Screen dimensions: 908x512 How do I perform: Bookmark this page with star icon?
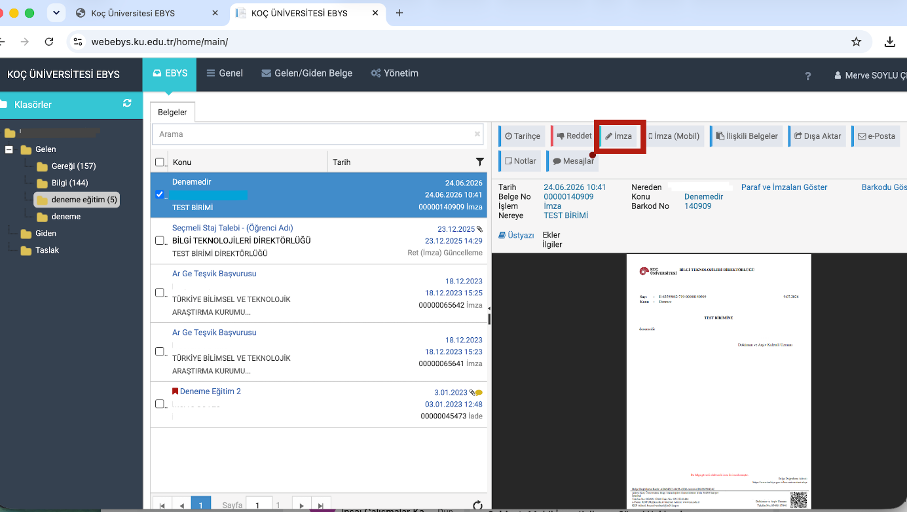click(856, 42)
